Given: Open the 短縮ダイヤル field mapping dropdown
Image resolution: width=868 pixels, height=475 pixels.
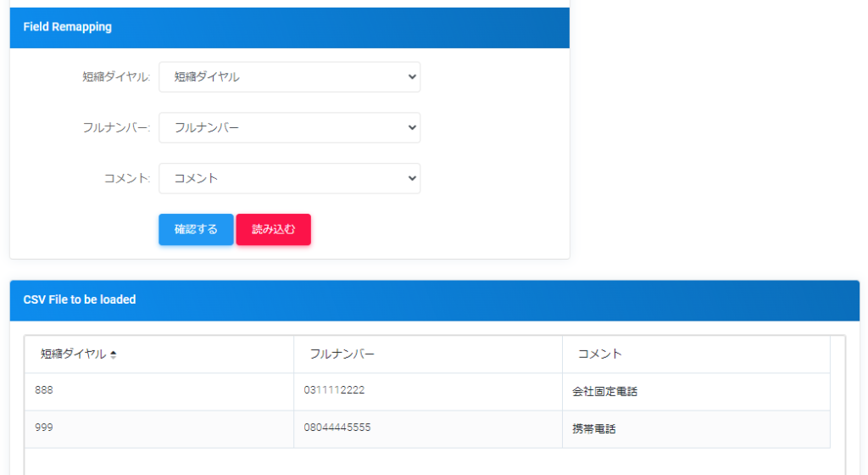Looking at the screenshot, I should [x=289, y=77].
